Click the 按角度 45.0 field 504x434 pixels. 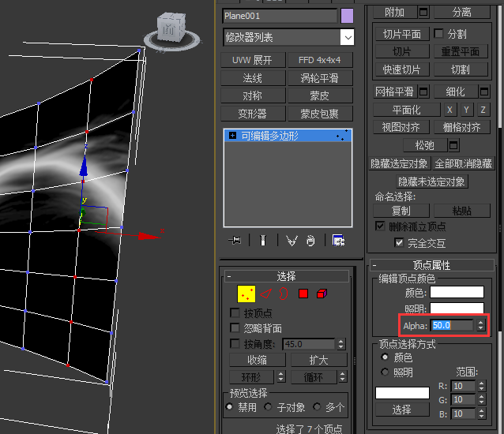tap(309, 344)
